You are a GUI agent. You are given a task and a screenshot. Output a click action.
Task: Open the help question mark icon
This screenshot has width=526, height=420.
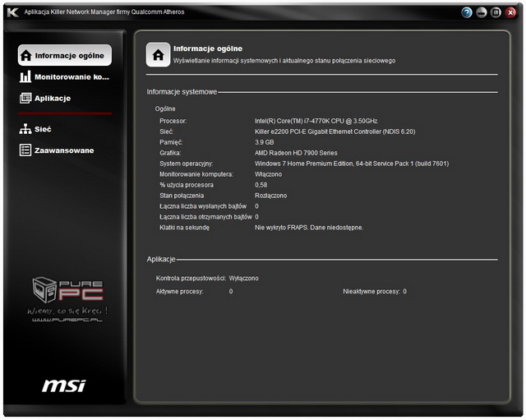click(x=467, y=13)
